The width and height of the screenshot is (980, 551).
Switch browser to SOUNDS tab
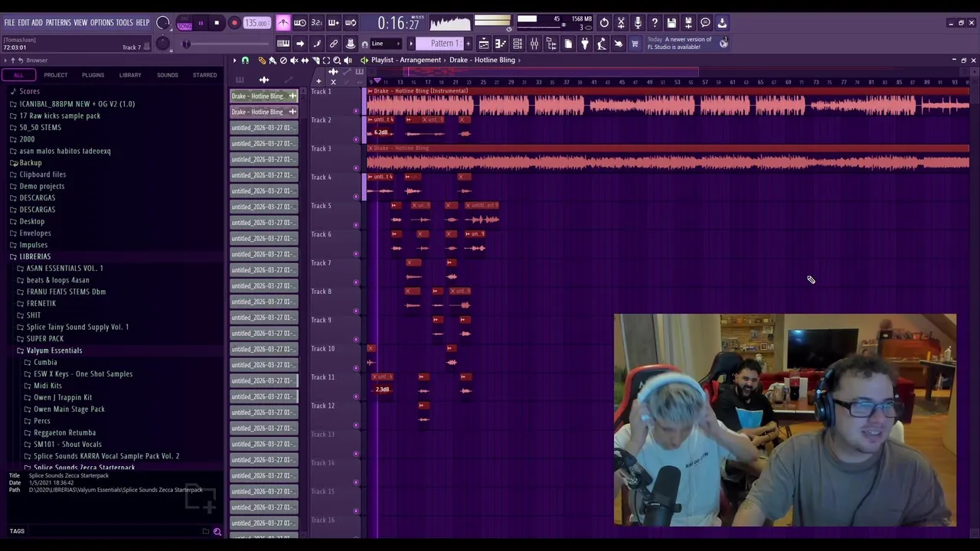click(x=167, y=75)
